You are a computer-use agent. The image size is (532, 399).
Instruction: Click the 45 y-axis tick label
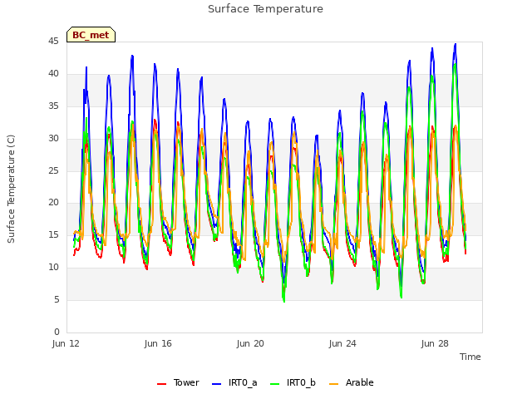[x=53, y=42]
